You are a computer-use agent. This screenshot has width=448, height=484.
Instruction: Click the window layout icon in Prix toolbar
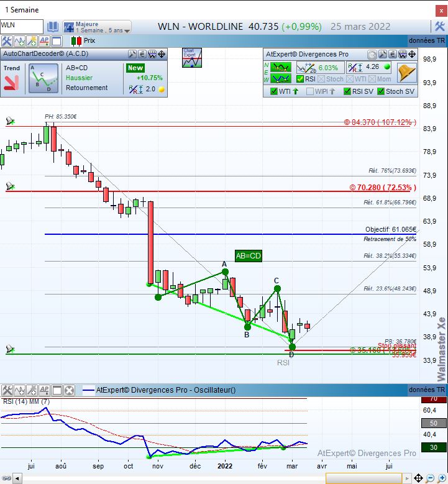pyautogui.click(x=57, y=41)
